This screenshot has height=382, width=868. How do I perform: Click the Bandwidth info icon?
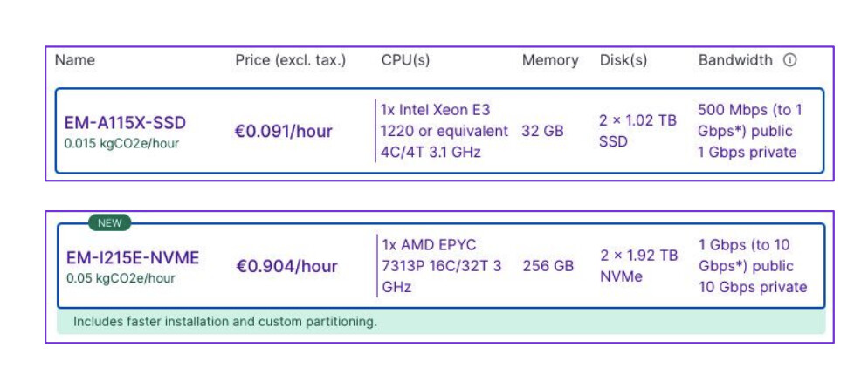click(x=789, y=60)
